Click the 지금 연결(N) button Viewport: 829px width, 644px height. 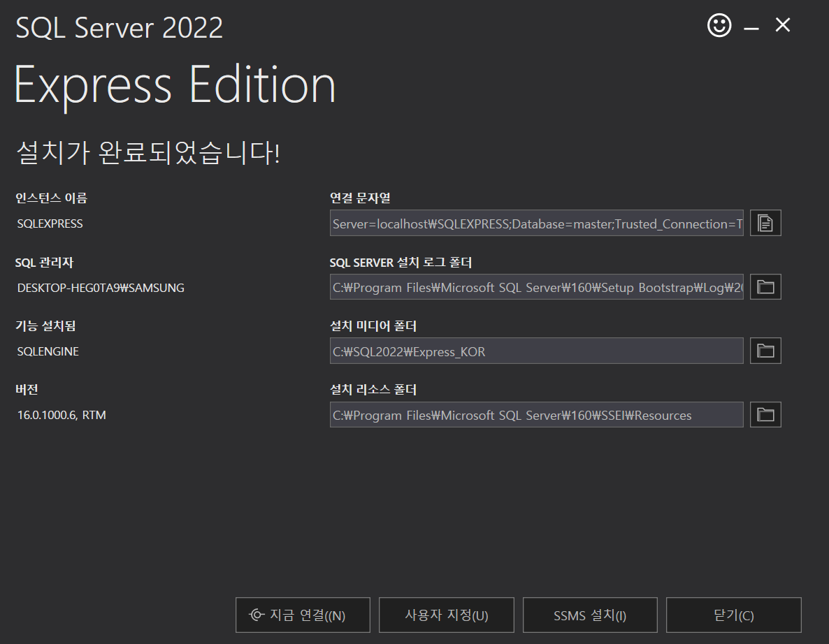(303, 615)
